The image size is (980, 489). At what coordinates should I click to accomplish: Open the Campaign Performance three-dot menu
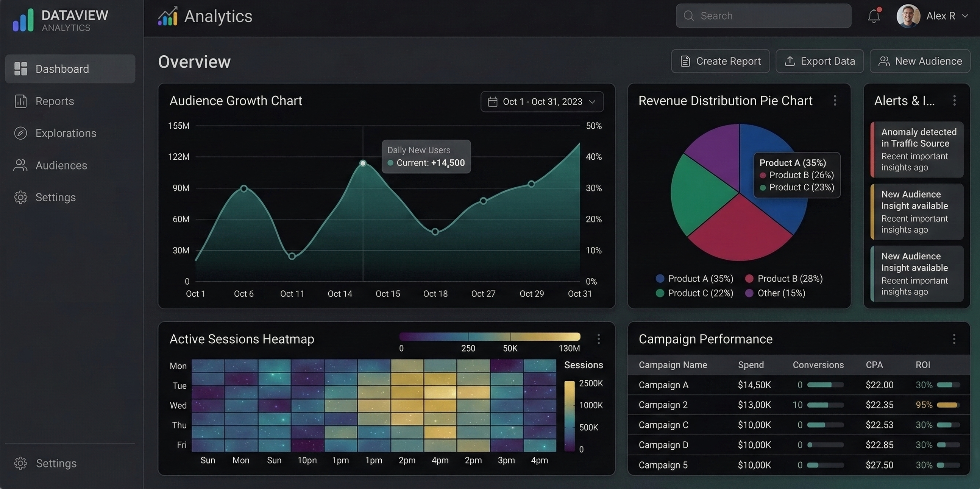(954, 338)
